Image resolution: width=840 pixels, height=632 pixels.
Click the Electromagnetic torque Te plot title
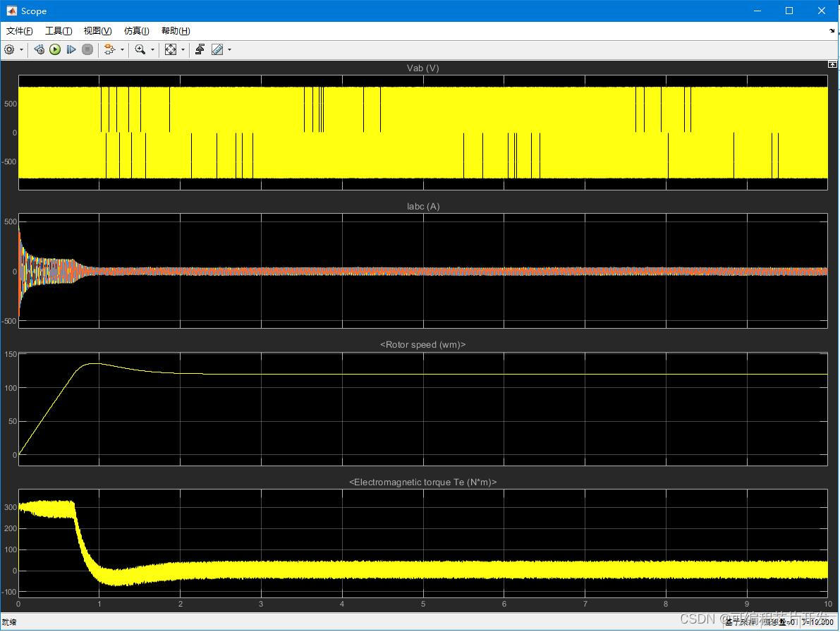point(422,482)
